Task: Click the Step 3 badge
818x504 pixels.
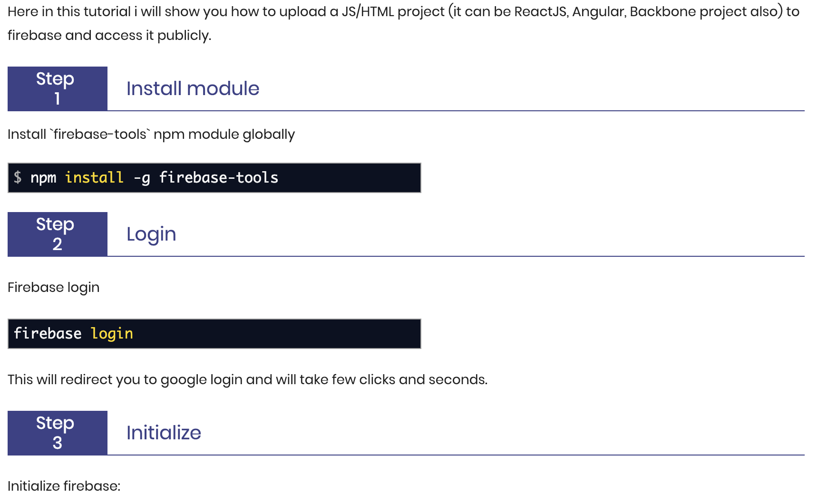Action: [58, 433]
